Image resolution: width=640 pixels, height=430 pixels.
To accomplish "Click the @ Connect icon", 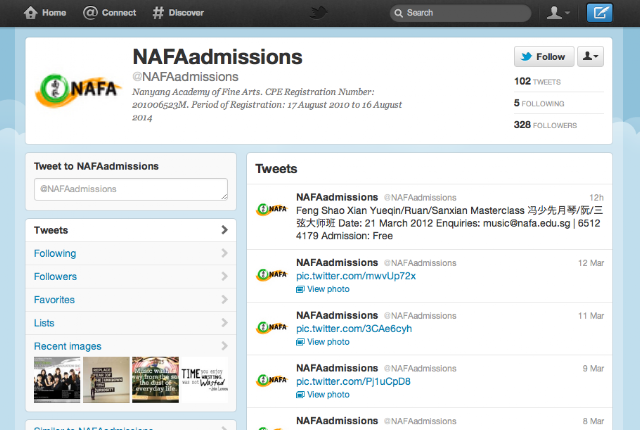I will point(90,13).
